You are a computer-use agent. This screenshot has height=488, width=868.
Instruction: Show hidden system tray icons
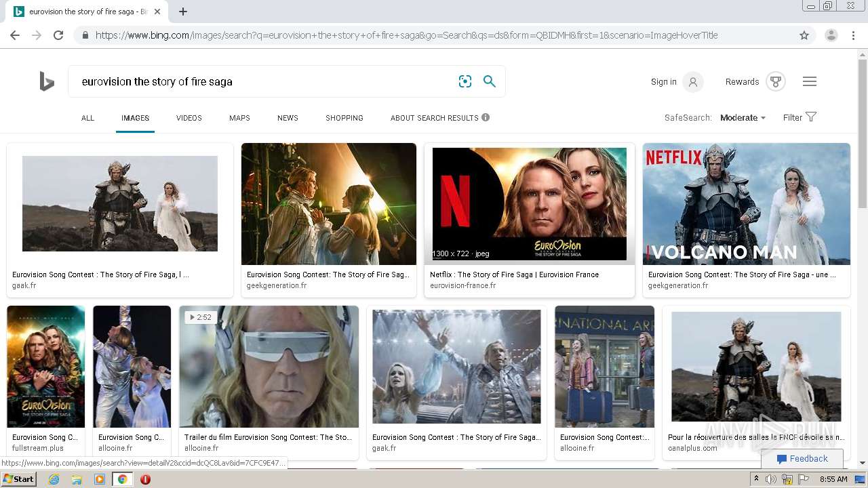(756, 479)
